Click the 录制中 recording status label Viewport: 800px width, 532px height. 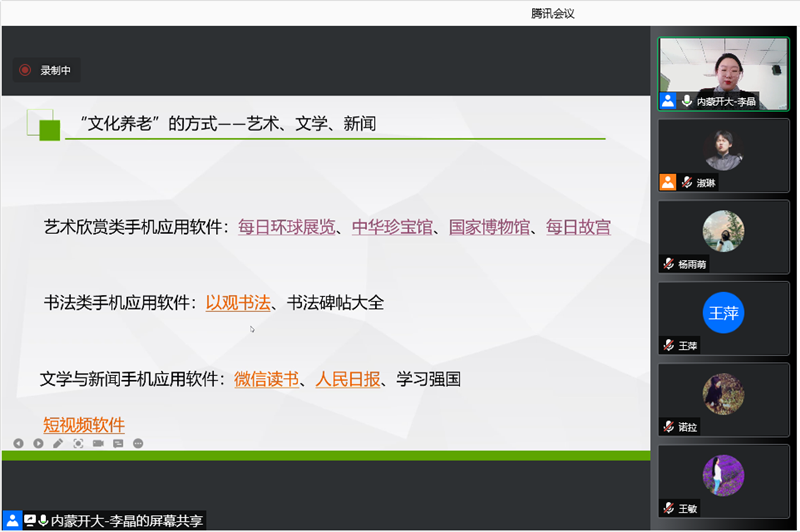56,70
